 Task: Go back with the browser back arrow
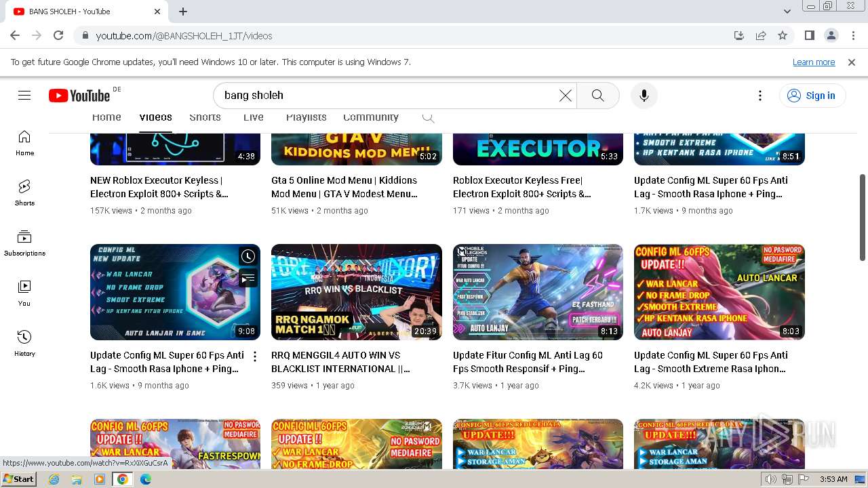(15, 35)
